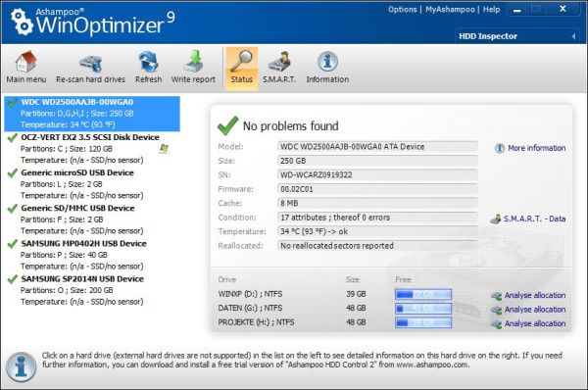Click the allocation icon in the PROJEKTE (H:) row
588x390 pixels.
[496, 324]
